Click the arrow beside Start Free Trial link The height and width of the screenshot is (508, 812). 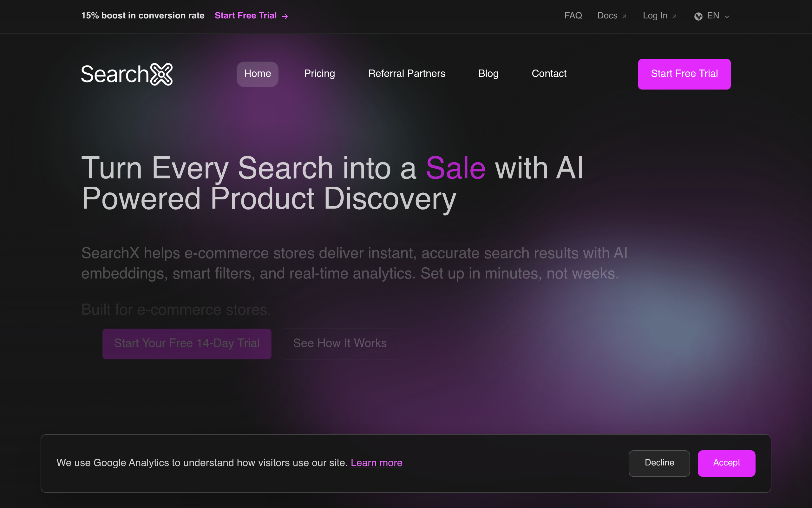pos(285,17)
